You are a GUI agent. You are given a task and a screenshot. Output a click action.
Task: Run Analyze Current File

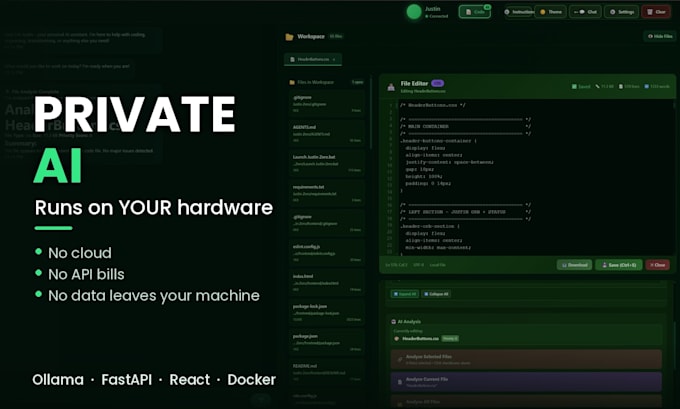[526, 382]
